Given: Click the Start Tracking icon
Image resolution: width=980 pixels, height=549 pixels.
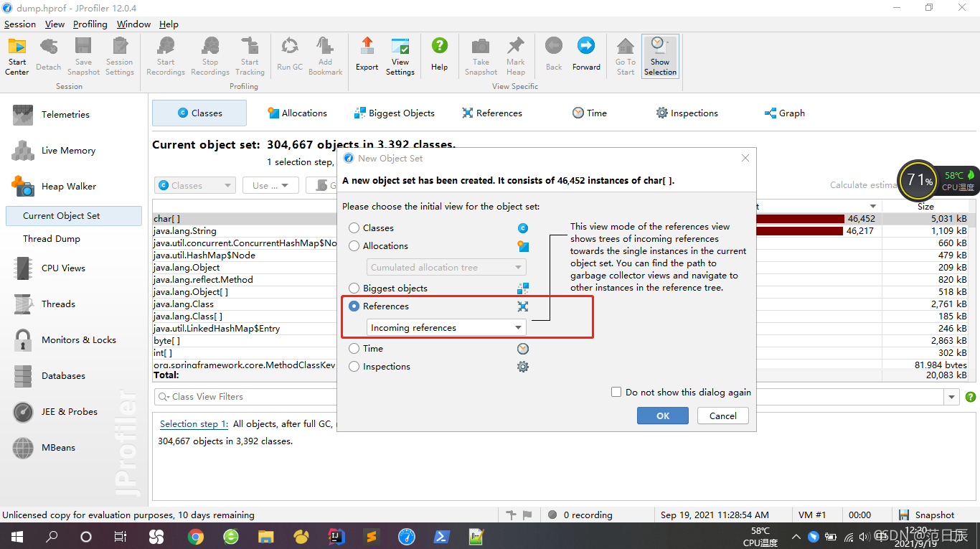Looking at the screenshot, I should [x=250, y=56].
